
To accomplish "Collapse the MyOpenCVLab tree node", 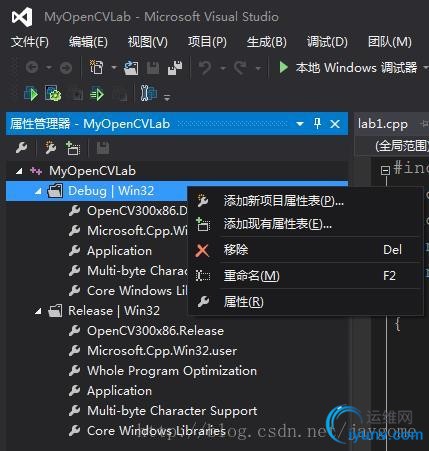I will [x=19, y=171].
